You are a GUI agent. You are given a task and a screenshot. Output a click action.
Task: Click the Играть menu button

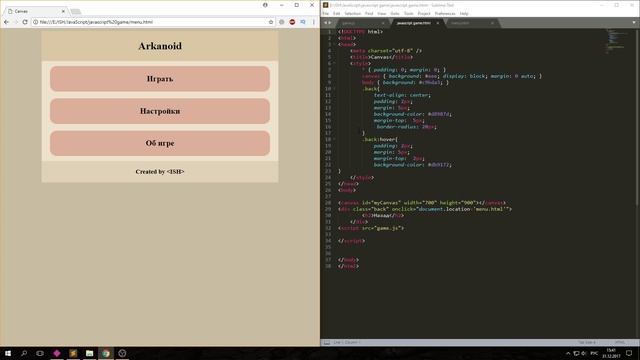pyautogui.click(x=160, y=79)
